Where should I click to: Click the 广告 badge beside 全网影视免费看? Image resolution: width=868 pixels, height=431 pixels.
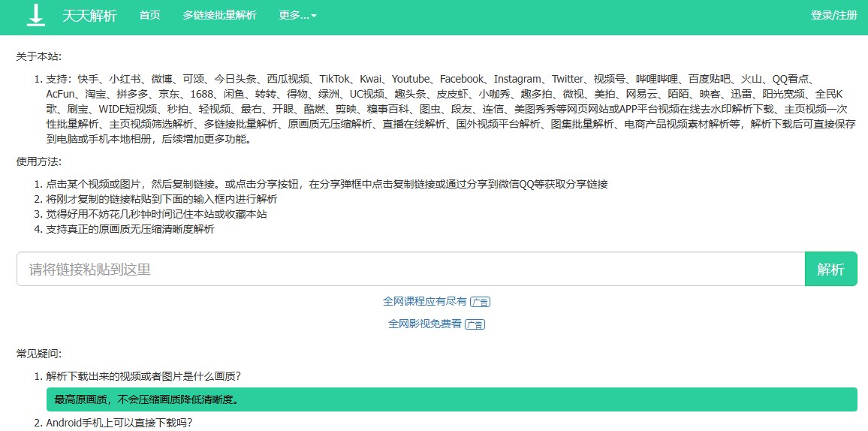475,324
